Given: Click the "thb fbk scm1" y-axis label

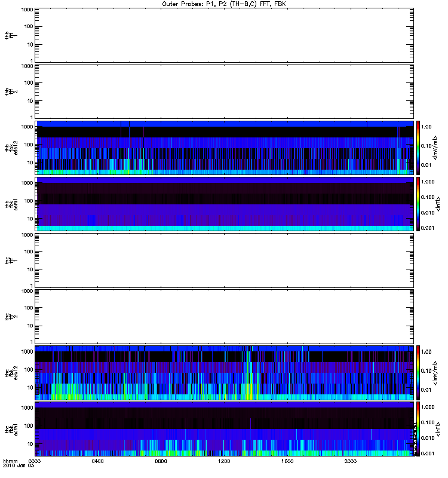Looking at the screenshot, I should point(11,204).
